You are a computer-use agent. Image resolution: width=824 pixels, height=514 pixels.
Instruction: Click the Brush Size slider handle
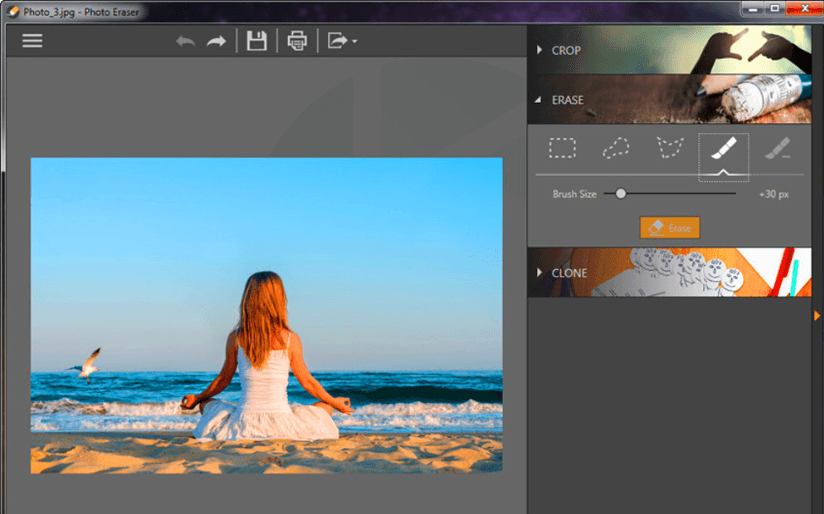point(621,194)
